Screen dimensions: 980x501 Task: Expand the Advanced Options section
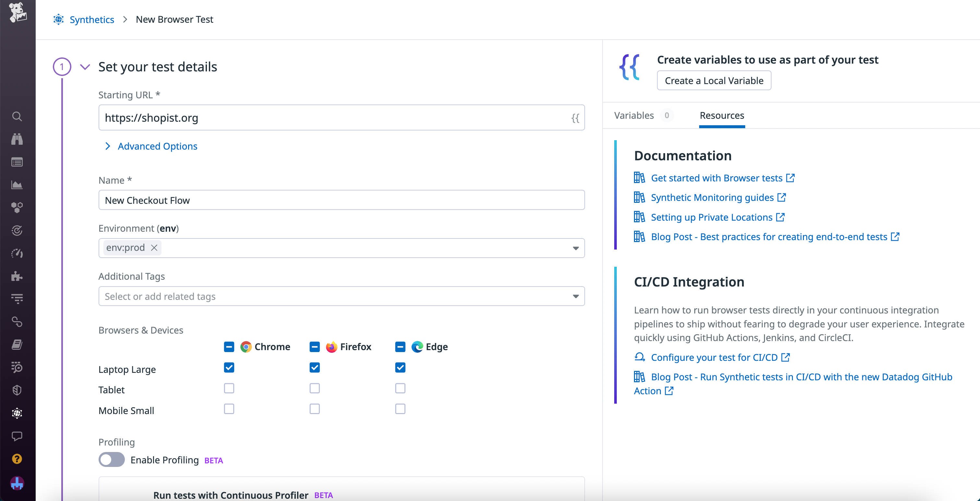click(157, 146)
